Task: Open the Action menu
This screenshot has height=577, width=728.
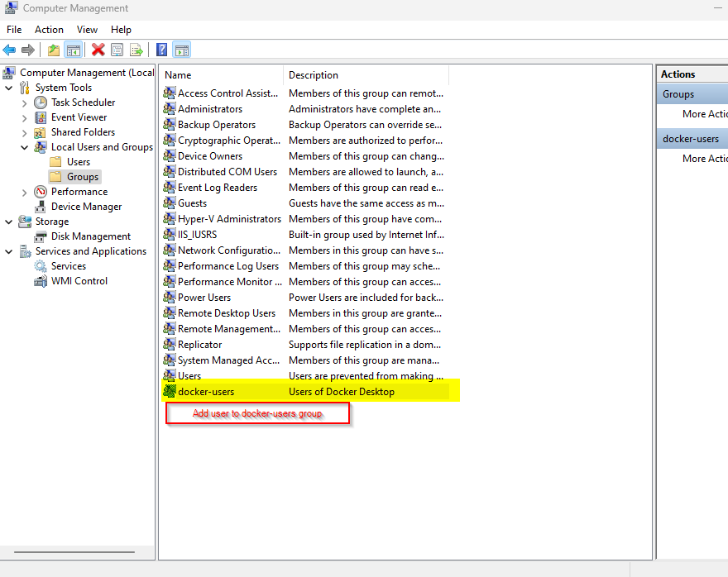Action: pyautogui.click(x=49, y=29)
